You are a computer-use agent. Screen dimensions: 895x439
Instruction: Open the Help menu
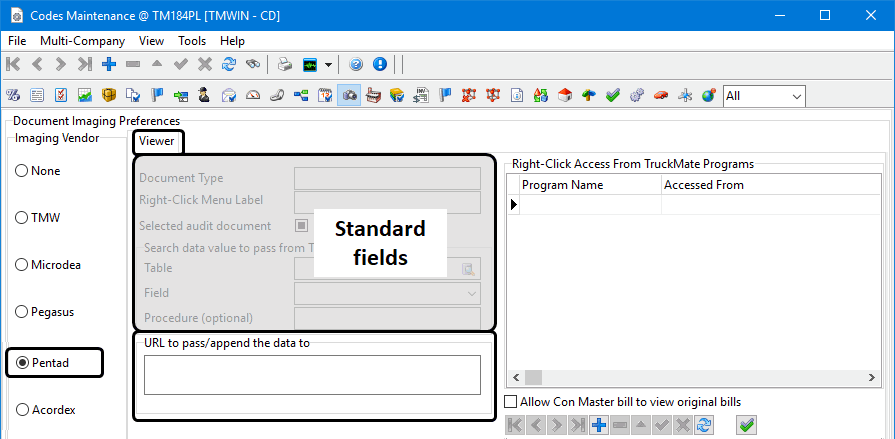pos(232,41)
